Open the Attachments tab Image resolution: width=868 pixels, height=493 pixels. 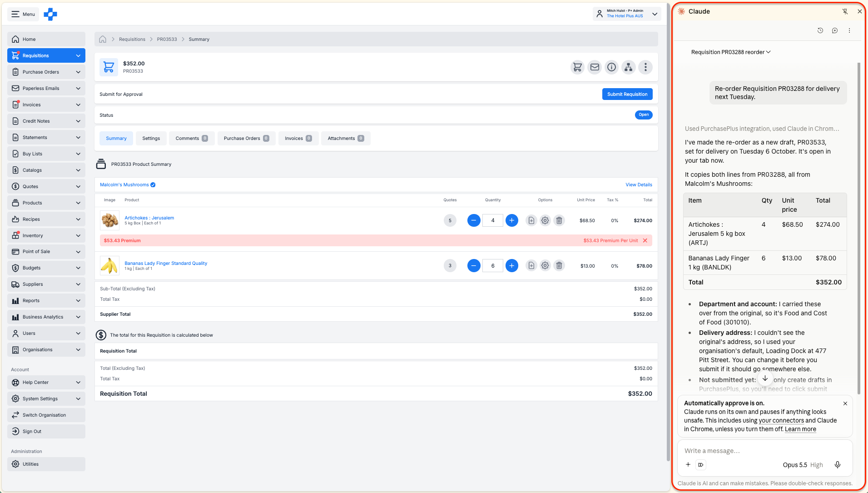point(346,138)
